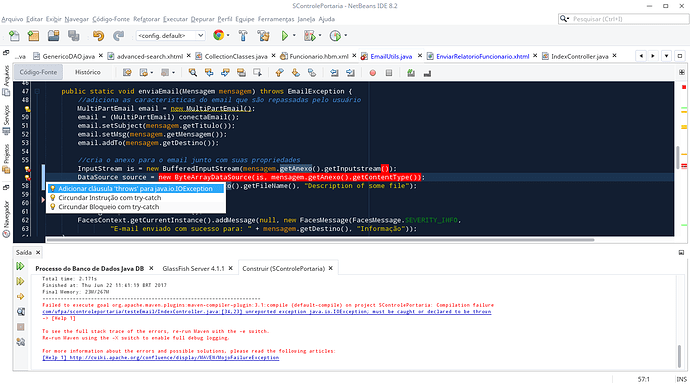Viewport: 690px width, 387px height.
Task: Click the Build Project hammer icon
Action: coord(243,36)
